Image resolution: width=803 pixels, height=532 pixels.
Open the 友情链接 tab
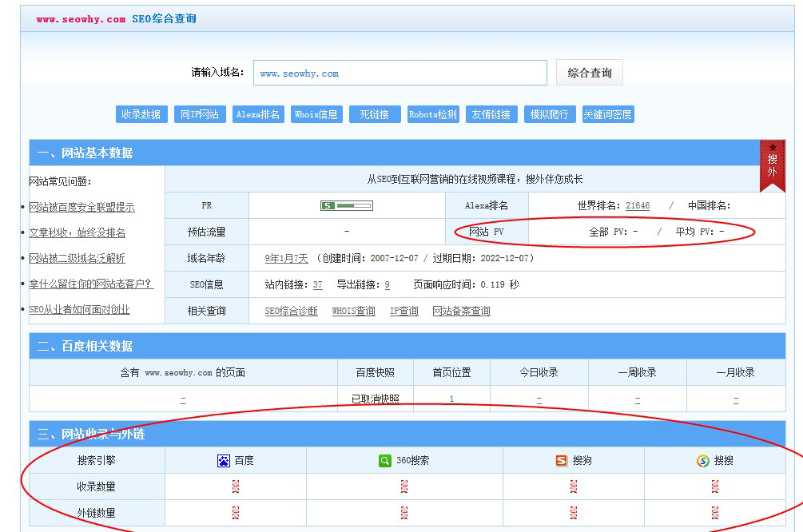coord(491,114)
